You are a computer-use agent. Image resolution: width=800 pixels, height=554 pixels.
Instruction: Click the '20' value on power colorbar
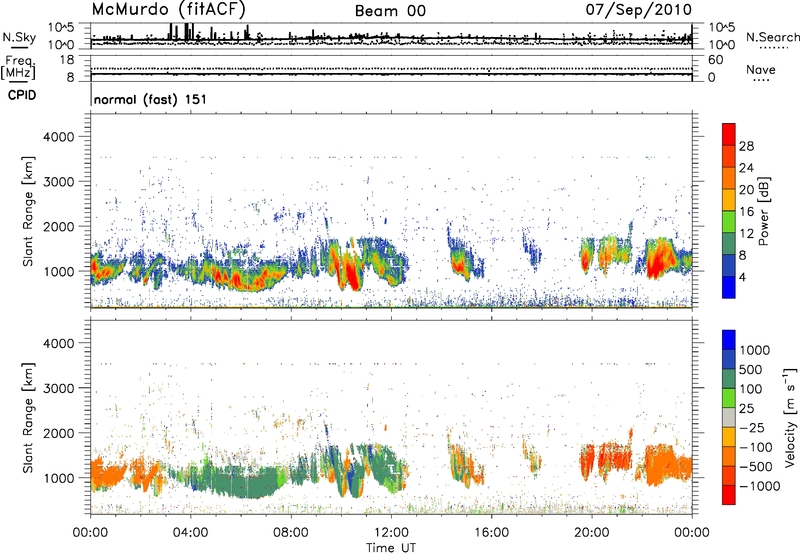[x=746, y=190]
